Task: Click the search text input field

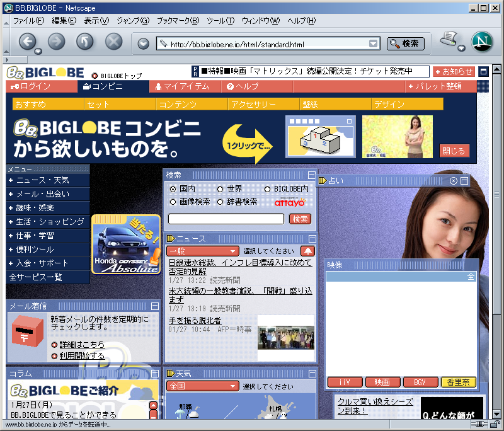Action: (x=226, y=219)
